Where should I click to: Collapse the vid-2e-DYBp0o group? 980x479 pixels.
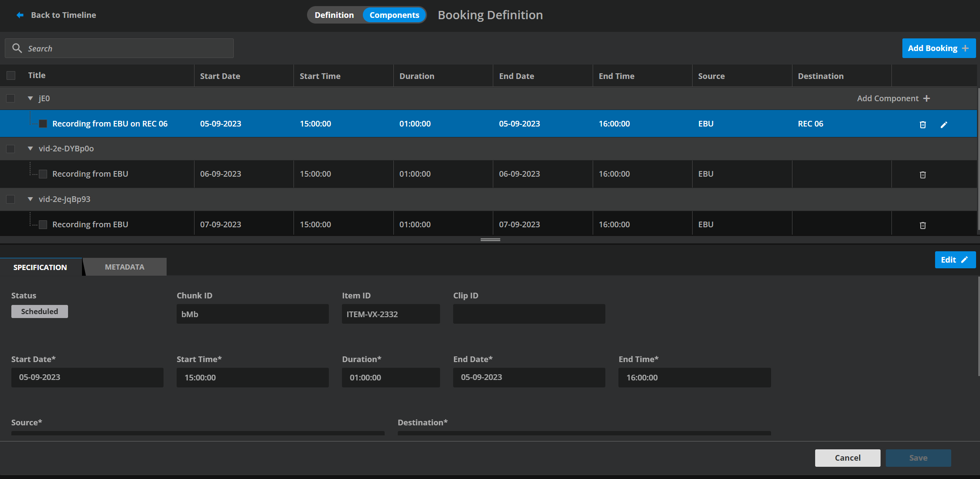(x=31, y=149)
